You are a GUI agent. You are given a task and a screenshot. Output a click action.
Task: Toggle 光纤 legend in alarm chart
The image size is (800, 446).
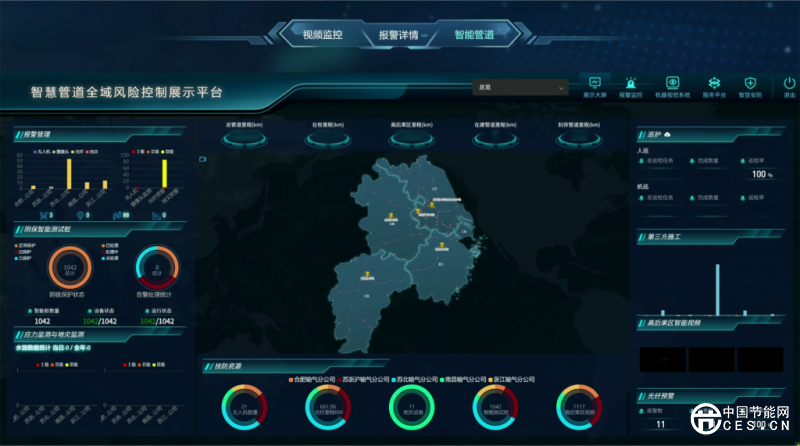coord(77,152)
